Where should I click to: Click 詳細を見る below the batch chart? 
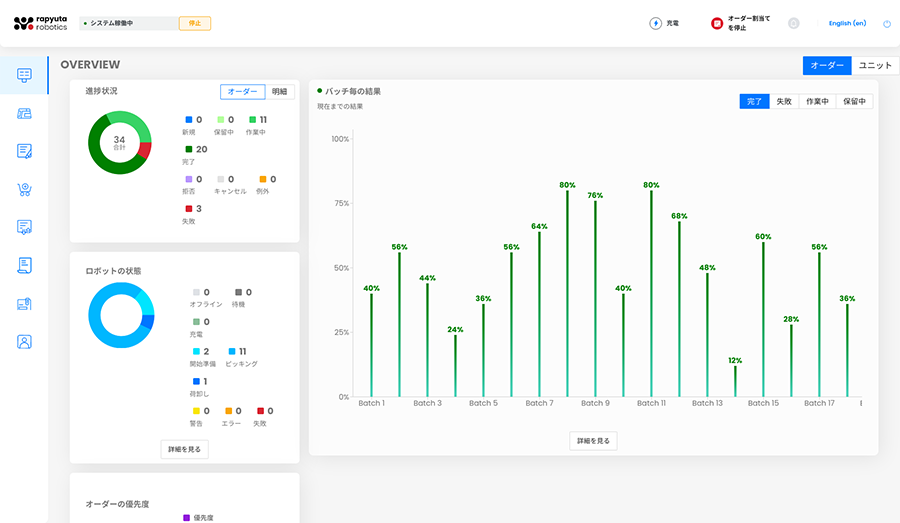(593, 441)
